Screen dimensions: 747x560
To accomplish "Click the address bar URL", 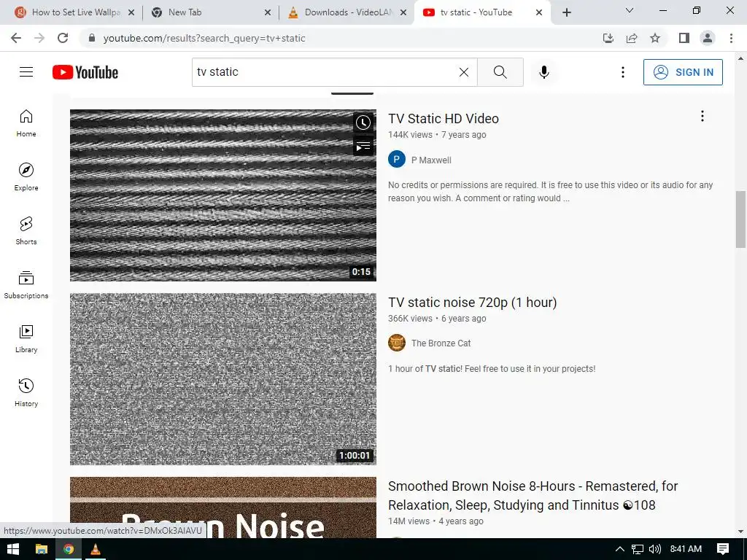I will tap(204, 38).
